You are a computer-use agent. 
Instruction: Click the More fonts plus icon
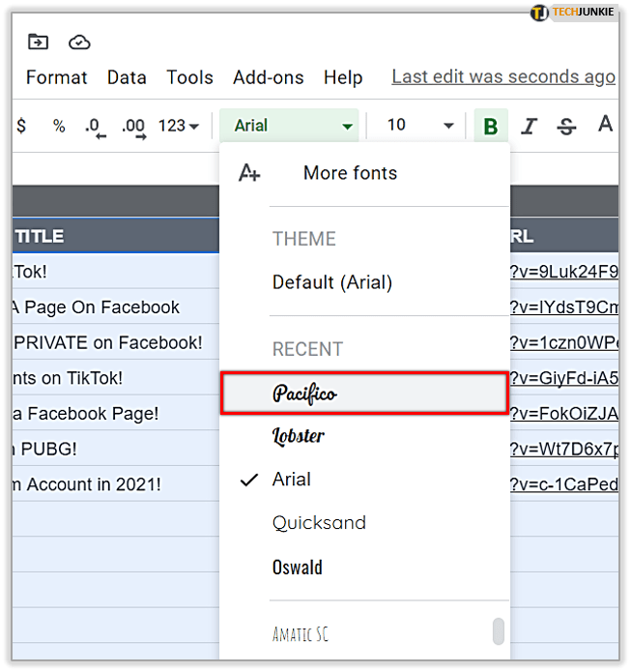[249, 173]
